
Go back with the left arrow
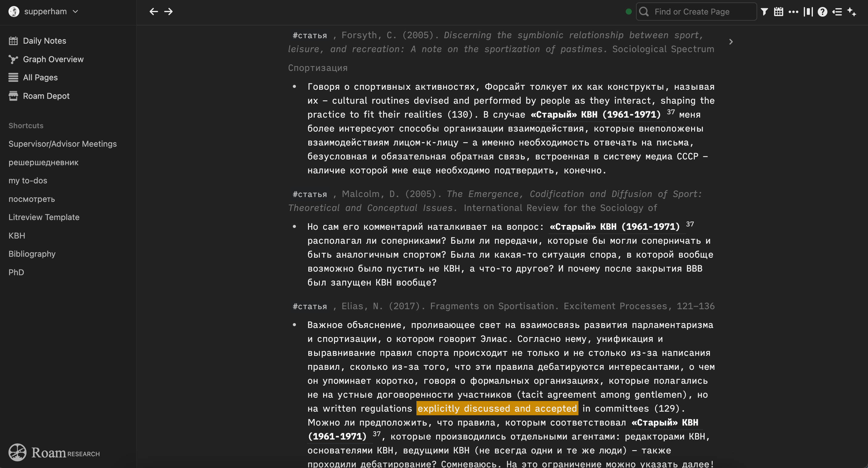pos(154,12)
